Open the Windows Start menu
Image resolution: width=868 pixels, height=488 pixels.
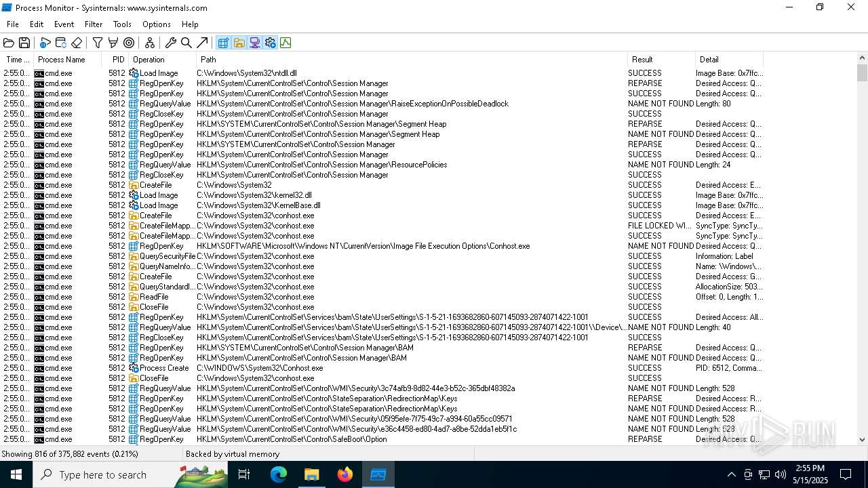(16, 474)
